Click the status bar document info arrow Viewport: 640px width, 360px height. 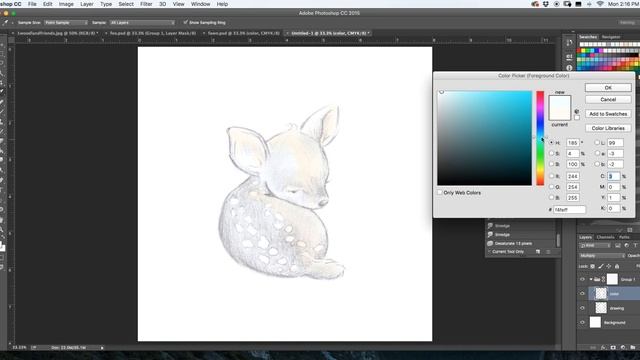[x=102, y=348]
